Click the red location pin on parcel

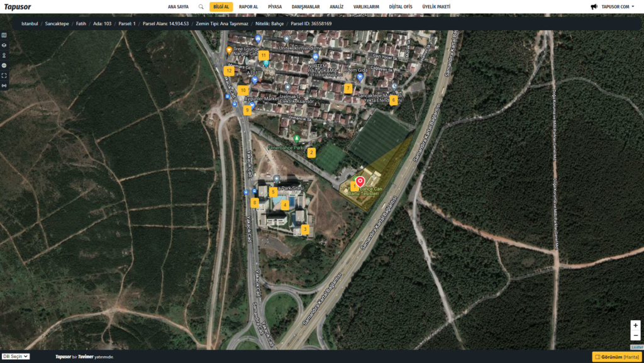click(360, 182)
